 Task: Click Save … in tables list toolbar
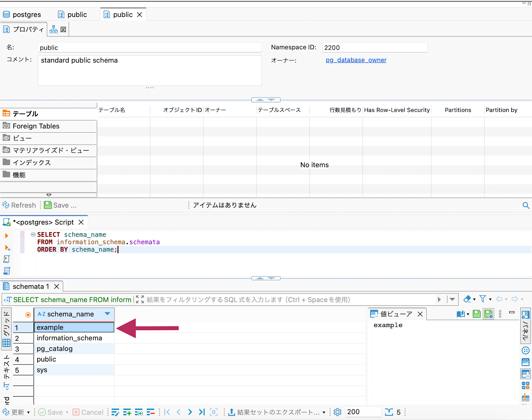tap(60, 205)
